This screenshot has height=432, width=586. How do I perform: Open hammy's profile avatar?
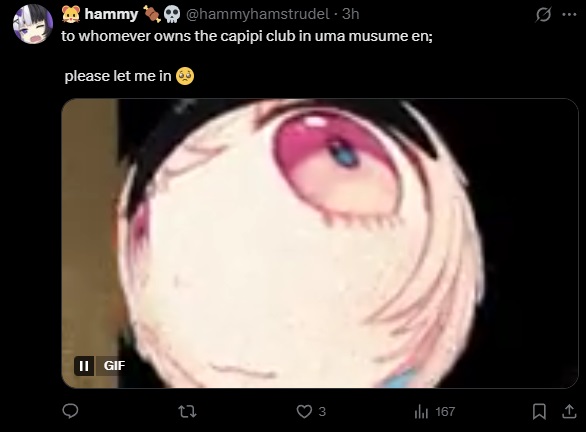[x=33, y=24]
